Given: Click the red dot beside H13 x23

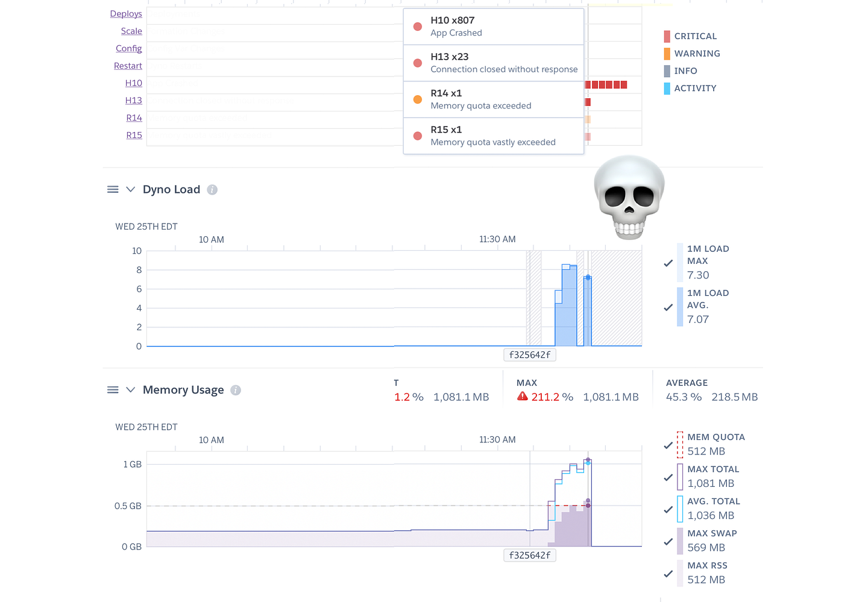Looking at the screenshot, I should tap(417, 63).
